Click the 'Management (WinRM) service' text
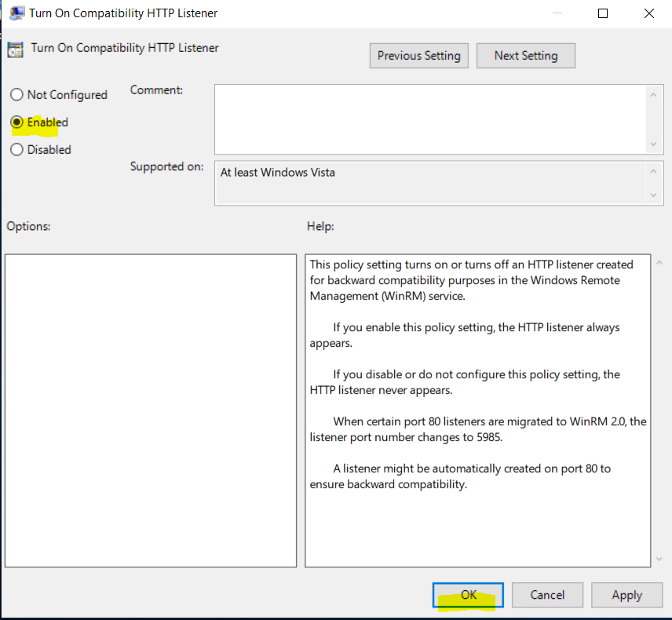This screenshot has width=672, height=620. pos(388,296)
